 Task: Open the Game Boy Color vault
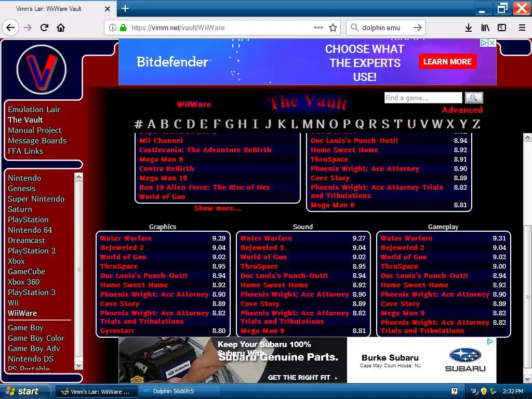[36, 338]
